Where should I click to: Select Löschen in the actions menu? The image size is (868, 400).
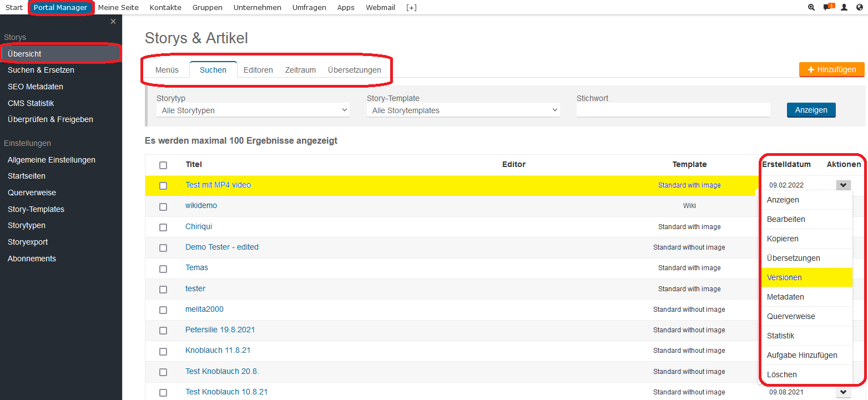point(782,374)
